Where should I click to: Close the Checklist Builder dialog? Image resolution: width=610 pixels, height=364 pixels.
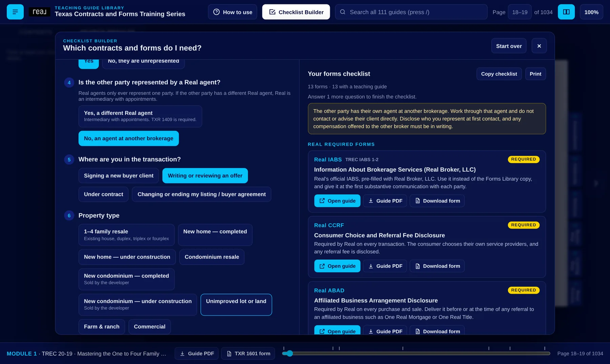click(x=539, y=46)
